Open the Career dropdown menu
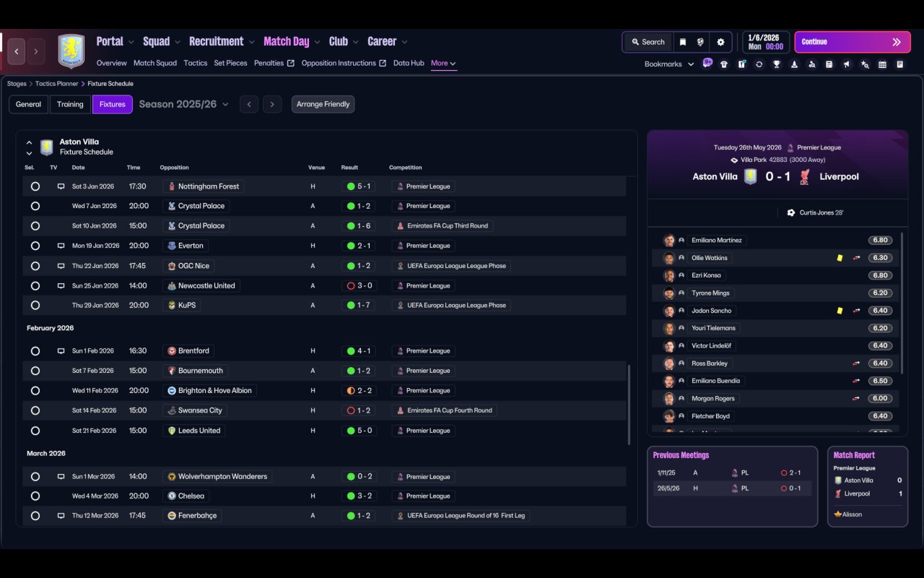Screen dimensions: 924x578 point(388,42)
